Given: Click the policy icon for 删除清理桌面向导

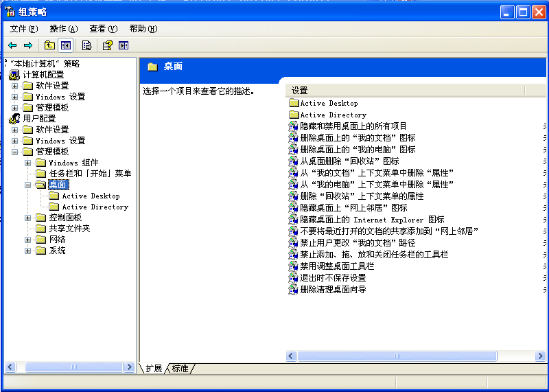Looking at the screenshot, I should tap(293, 289).
